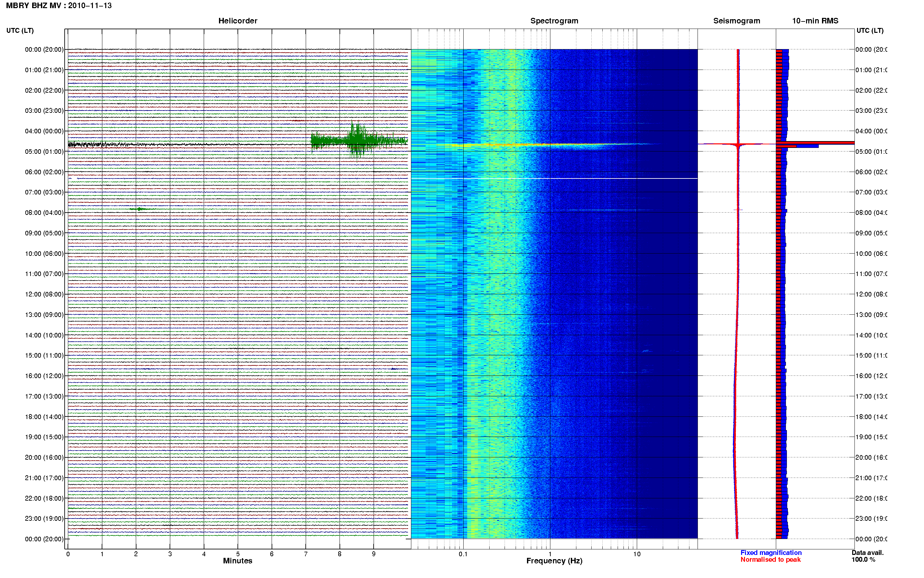Click the left '08:00 (04:00)' time label

click(44, 213)
